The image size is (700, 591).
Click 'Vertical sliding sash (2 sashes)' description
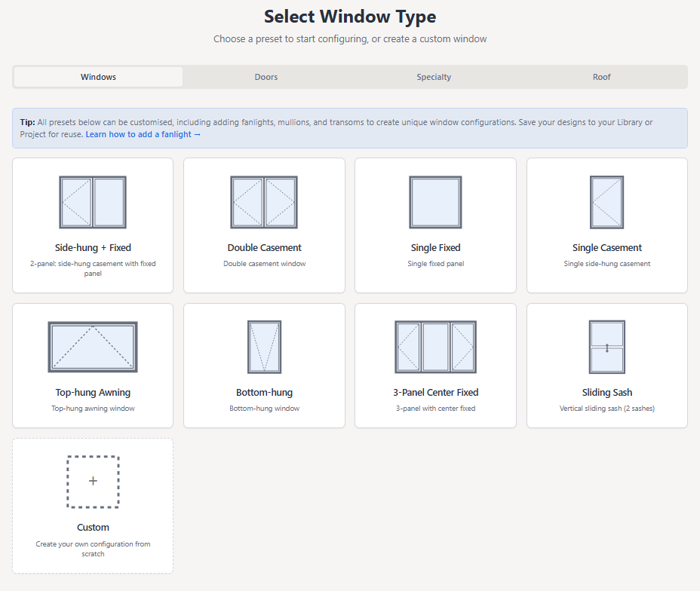606,408
